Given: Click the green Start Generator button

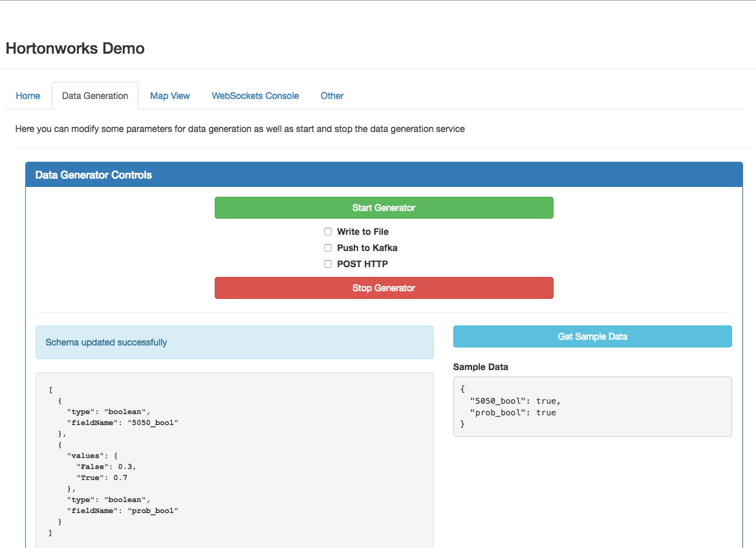Looking at the screenshot, I should tap(383, 208).
